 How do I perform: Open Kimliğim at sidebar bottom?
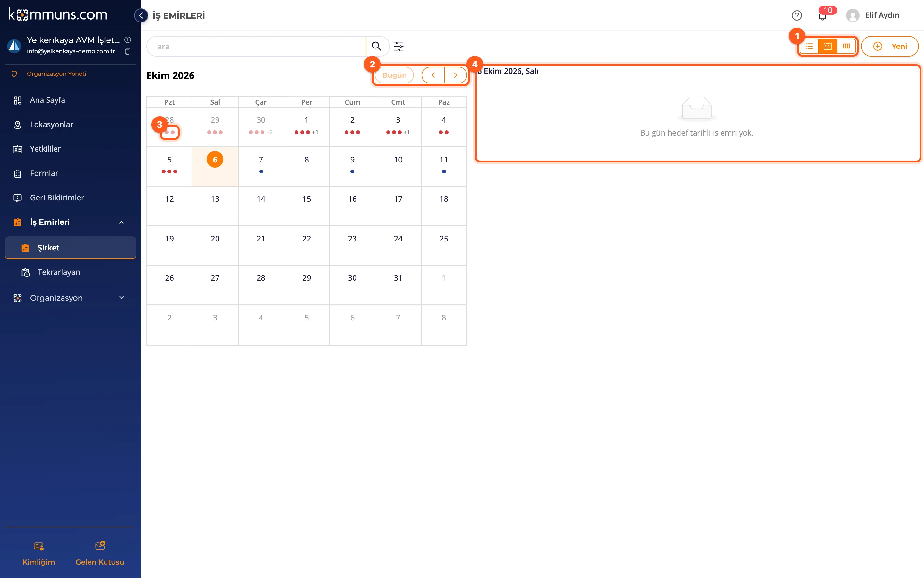coord(38,553)
